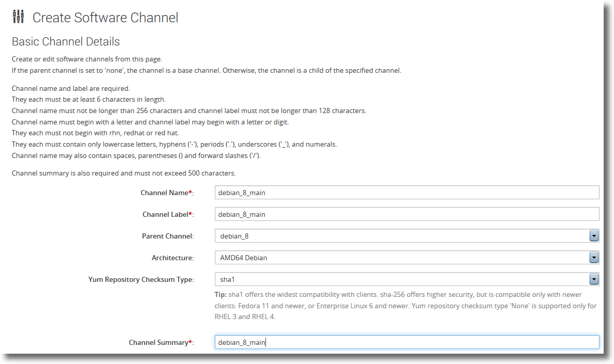Open the Architecture dropdown
The width and height of the screenshot is (614, 364).
coord(407,258)
